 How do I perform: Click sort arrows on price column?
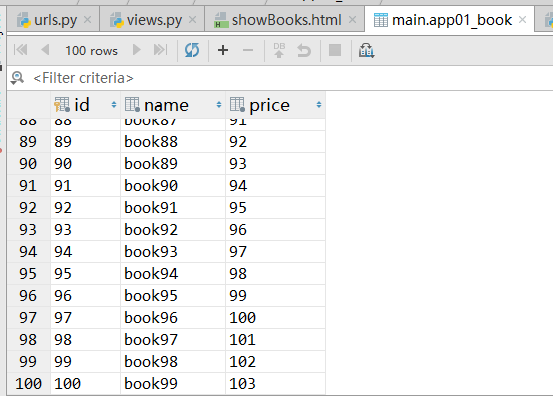coord(319,105)
